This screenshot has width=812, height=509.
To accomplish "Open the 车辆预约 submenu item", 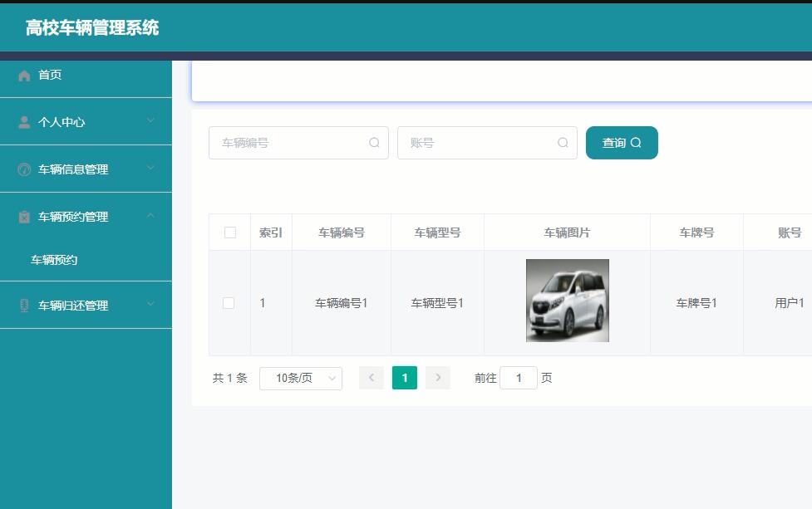I will tap(55, 260).
